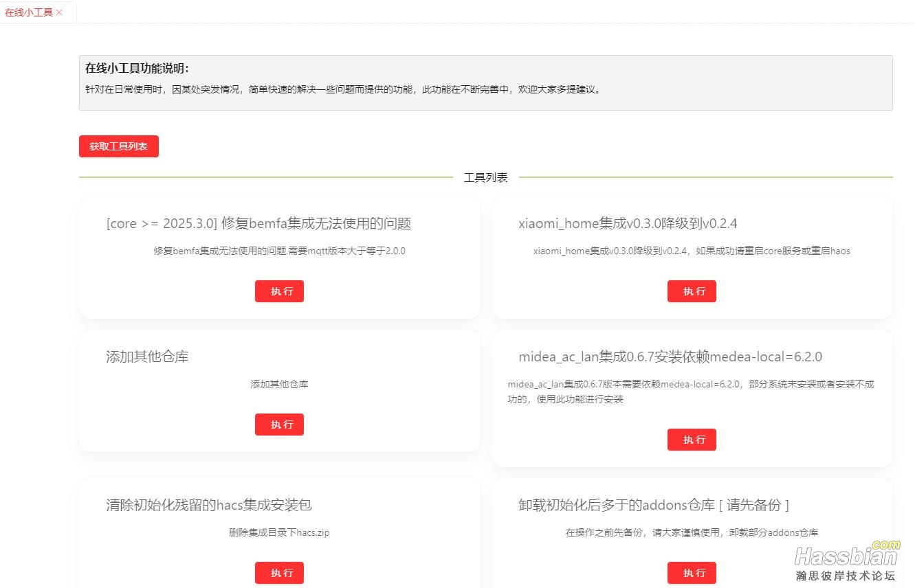Close the 在线小工具 tab
Viewport: 915px width, 588px height.
(x=59, y=12)
